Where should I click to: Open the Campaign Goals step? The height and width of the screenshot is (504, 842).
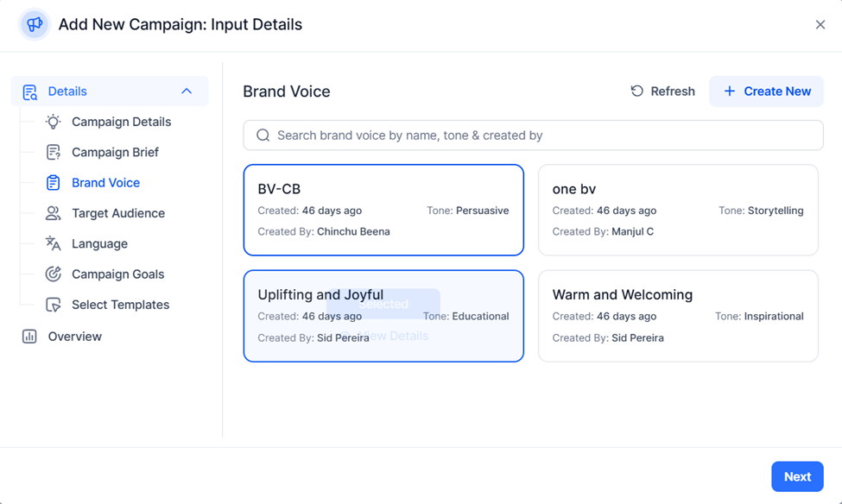pyautogui.click(x=118, y=274)
